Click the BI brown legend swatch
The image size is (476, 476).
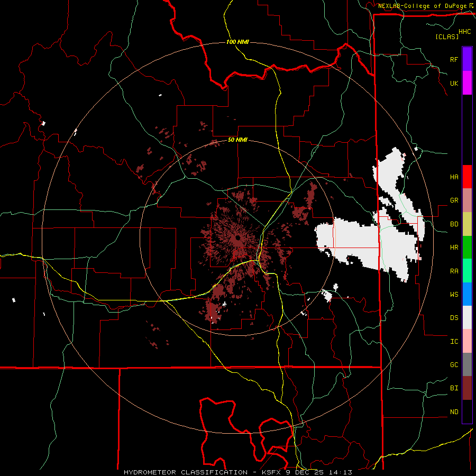[467, 388]
